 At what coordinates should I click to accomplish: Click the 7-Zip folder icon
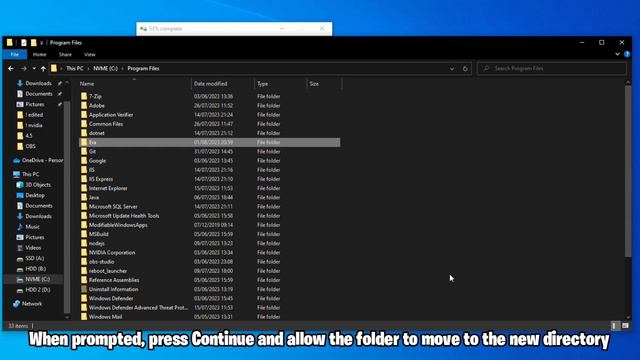pos(84,96)
